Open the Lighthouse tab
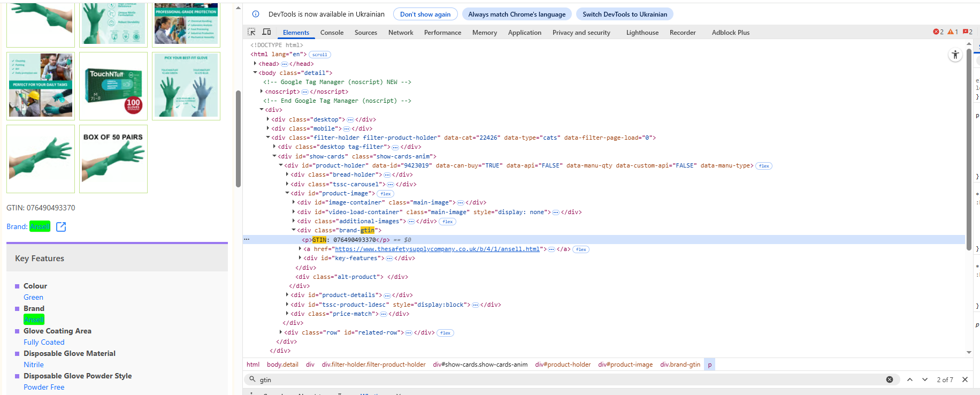The height and width of the screenshot is (395, 980). (642, 33)
